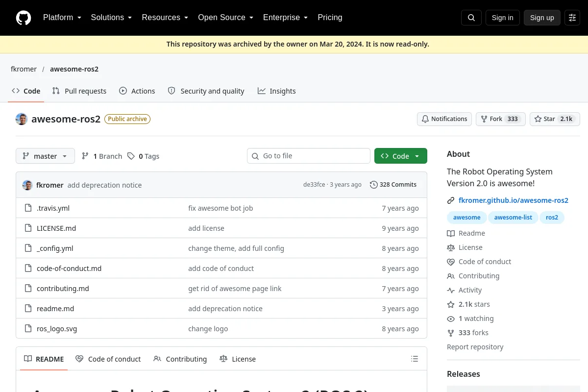The height and width of the screenshot is (392, 588).
Task: Click the GitHub logo icon
Action: 23,18
